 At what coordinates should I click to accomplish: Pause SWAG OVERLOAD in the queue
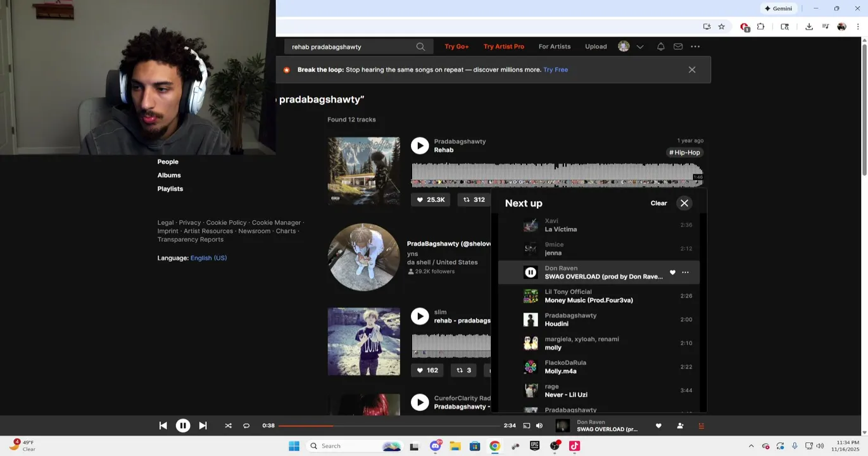point(531,272)
